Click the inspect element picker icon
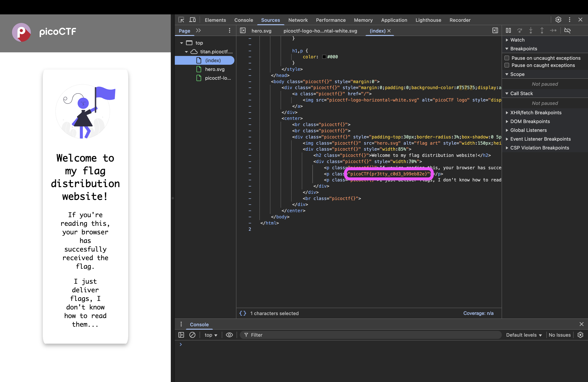Screen dimensions: 588x382 pos(181,20)
